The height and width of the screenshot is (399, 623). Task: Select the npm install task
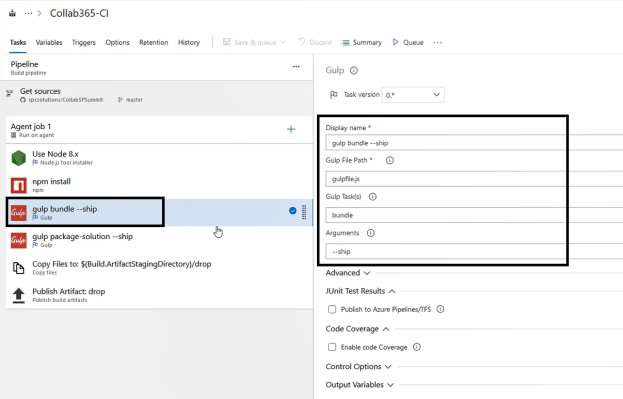coord(159,185)
